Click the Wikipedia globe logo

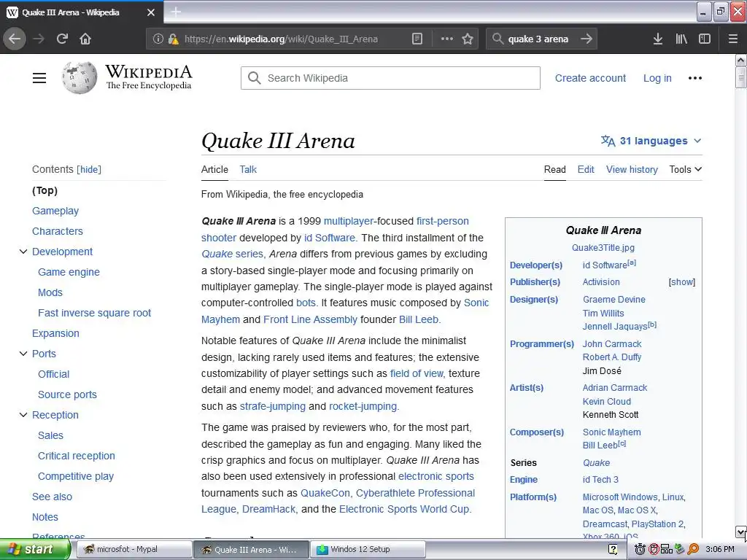pyautogui.click(x=80, y=77)
